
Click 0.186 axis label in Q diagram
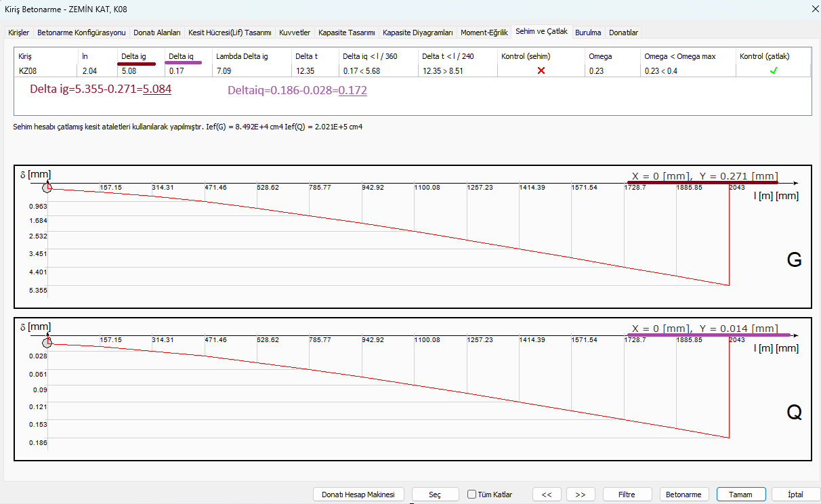38,442
